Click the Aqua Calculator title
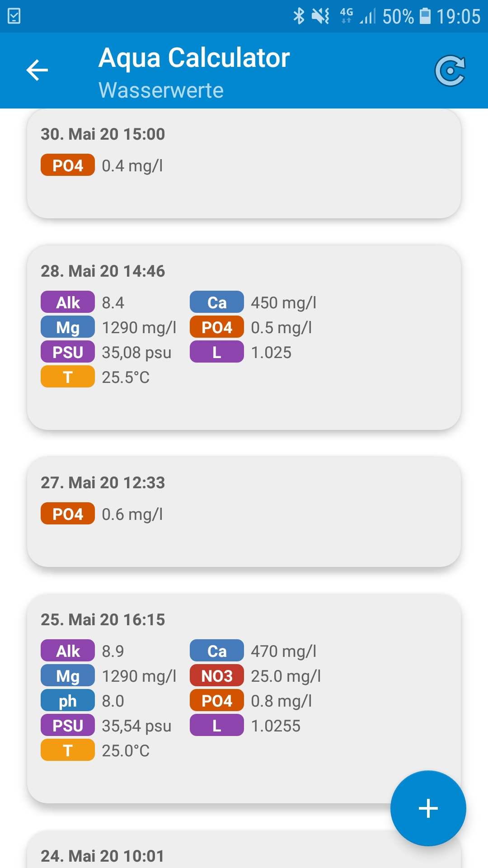This screenshot has width=488, height=868. coord(194,58)
